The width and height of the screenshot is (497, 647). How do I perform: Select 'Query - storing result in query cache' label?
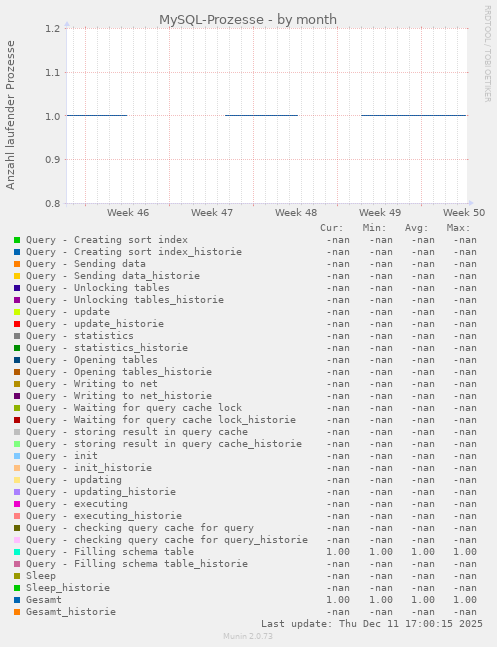click(x=137, y=432)
